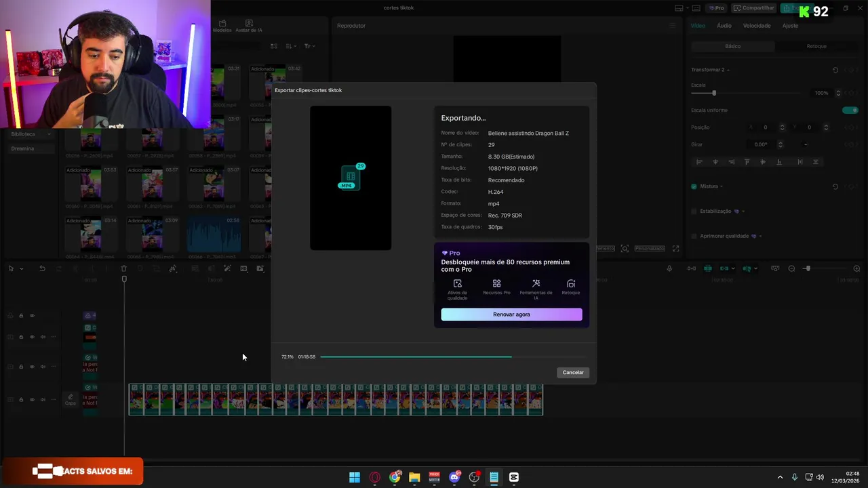Hide the bottom main video track eye icon
This screenshot has width=868, height=488.
32,400
